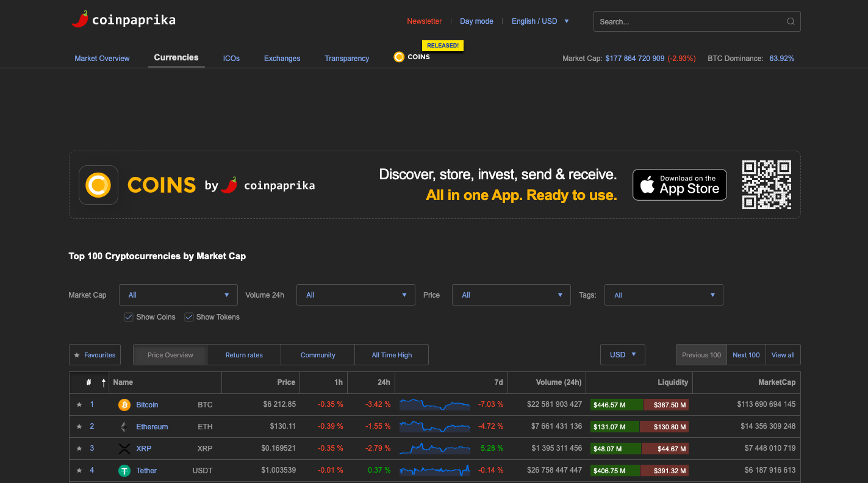Screen dimensions: 868x483
Task: Open the Transparency tab
Action: 347,59
